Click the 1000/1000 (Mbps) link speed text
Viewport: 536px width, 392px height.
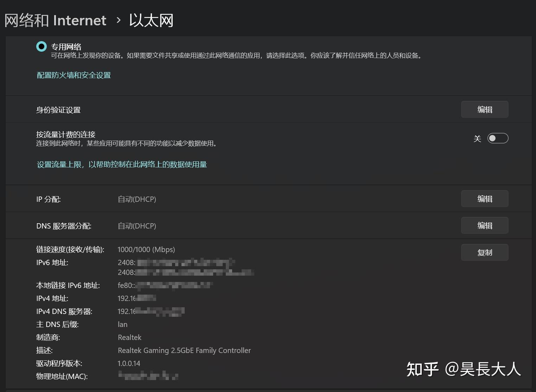[146, 250]
